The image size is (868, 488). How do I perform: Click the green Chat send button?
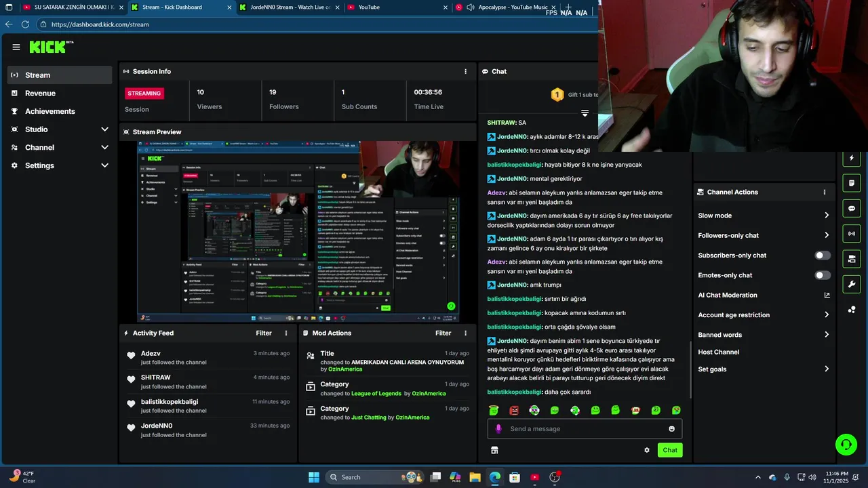670,450
